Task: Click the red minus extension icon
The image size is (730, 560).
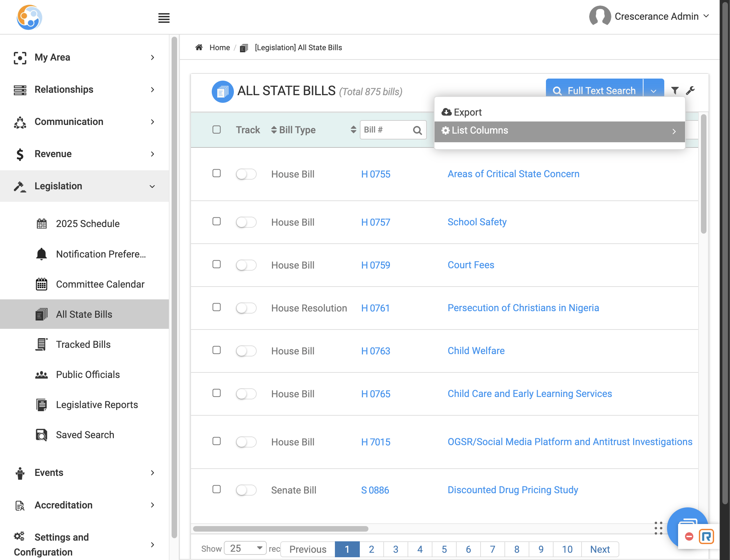Action: point(689,536)
